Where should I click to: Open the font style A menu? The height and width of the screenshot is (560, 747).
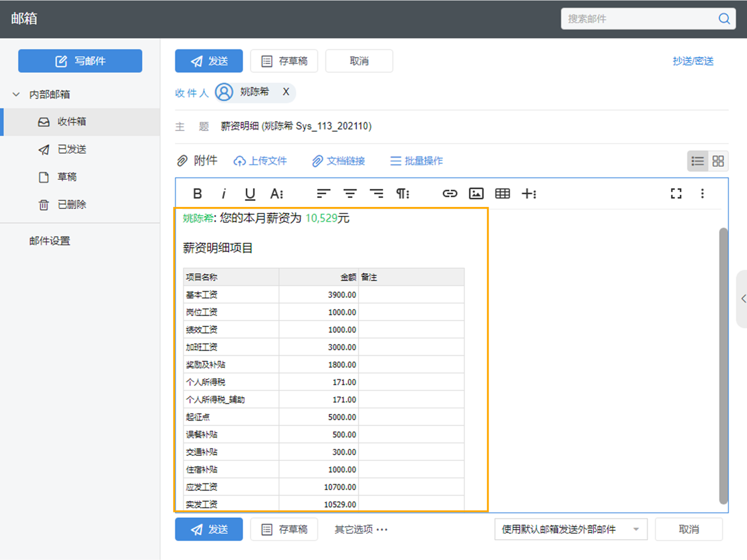pyautogui.click(x=277, y=193)
